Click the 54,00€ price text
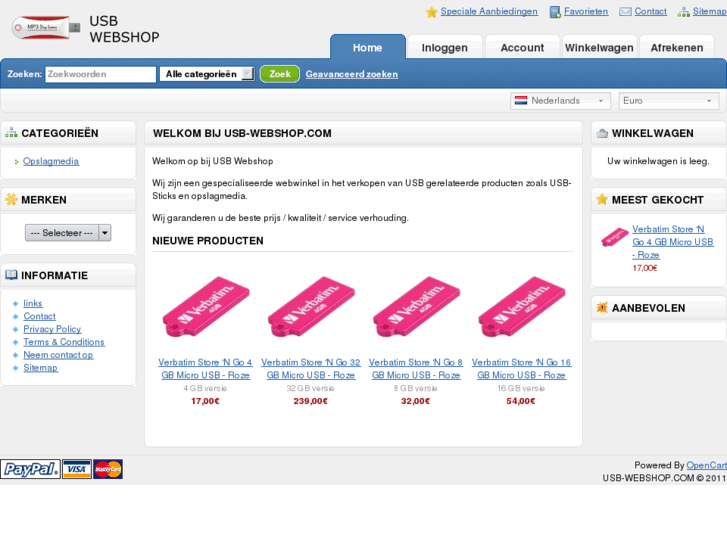This screenshot has width=727, height=545. [521, 401]
